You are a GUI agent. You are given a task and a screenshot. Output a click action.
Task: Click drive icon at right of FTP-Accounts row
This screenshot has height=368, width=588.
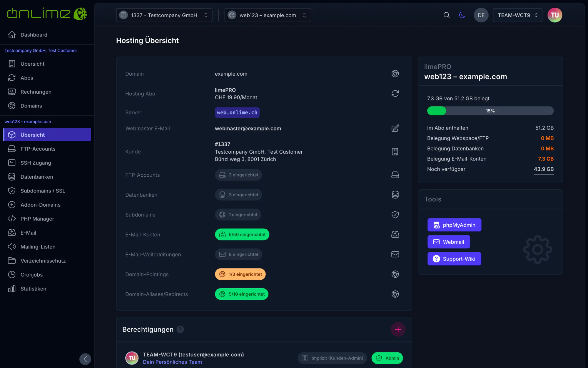[x=395, y=175]
